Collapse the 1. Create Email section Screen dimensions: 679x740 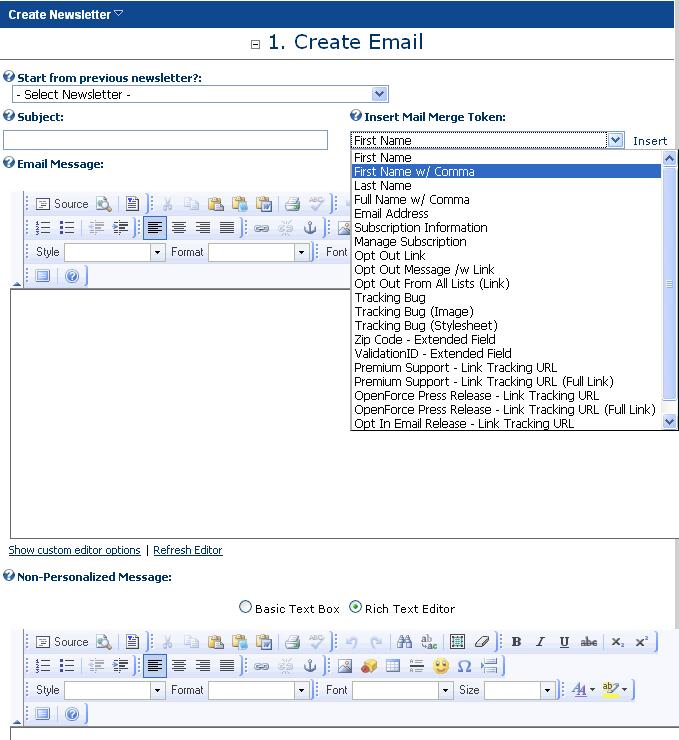255,44
